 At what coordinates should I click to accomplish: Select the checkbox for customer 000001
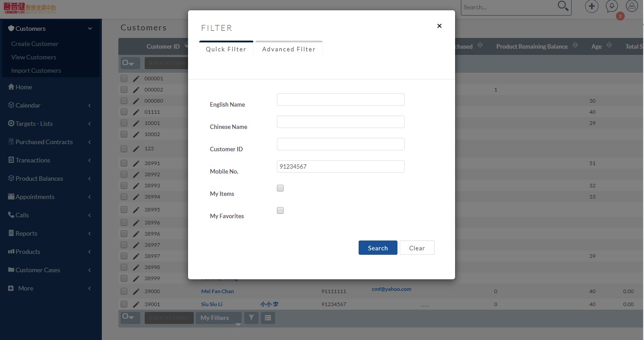[124, 79]
